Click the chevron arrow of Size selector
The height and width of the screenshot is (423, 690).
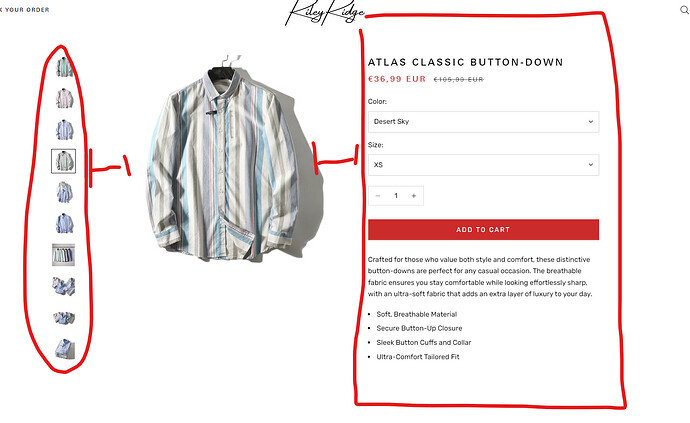(x=591, y=165)
